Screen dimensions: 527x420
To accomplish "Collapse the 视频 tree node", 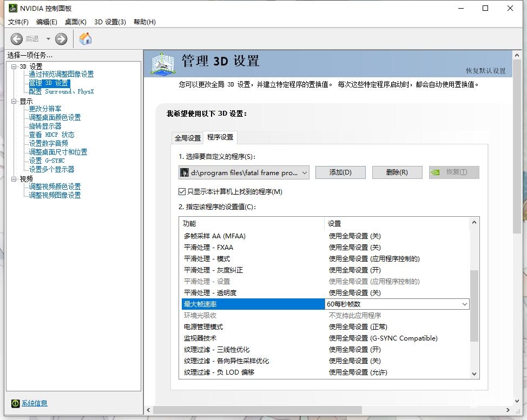I will point(14,179).
